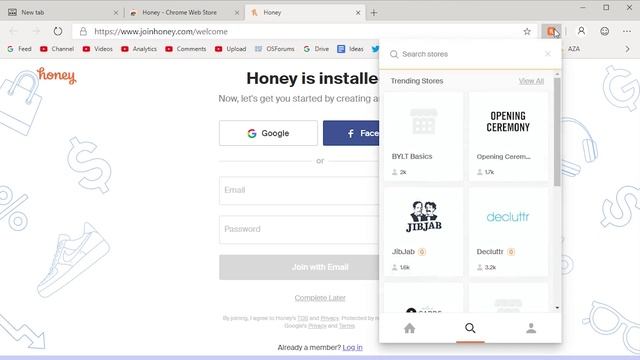Open the Honey popup Home tab
The width and height of the screenshot is (640, 360).
point(409,328)
